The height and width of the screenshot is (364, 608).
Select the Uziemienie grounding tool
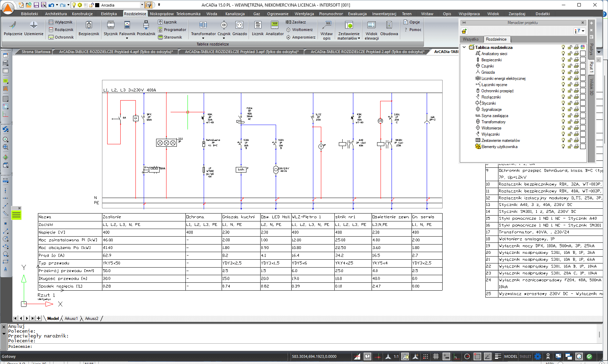(x=34, y=29)
